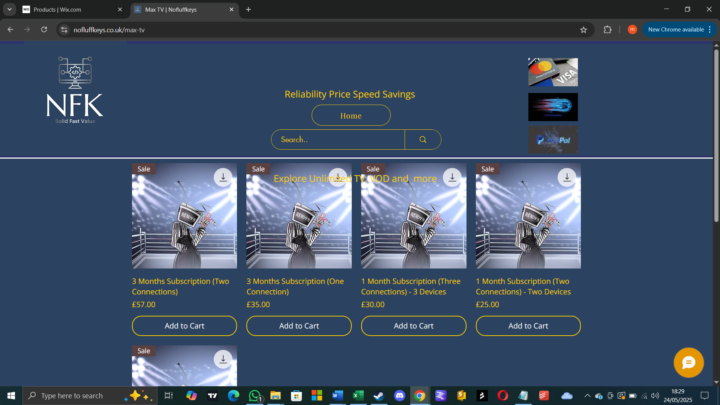Screen dimensions: 720x405
Task: Open the volume control in system tray
Action: (x=655, y=396)
